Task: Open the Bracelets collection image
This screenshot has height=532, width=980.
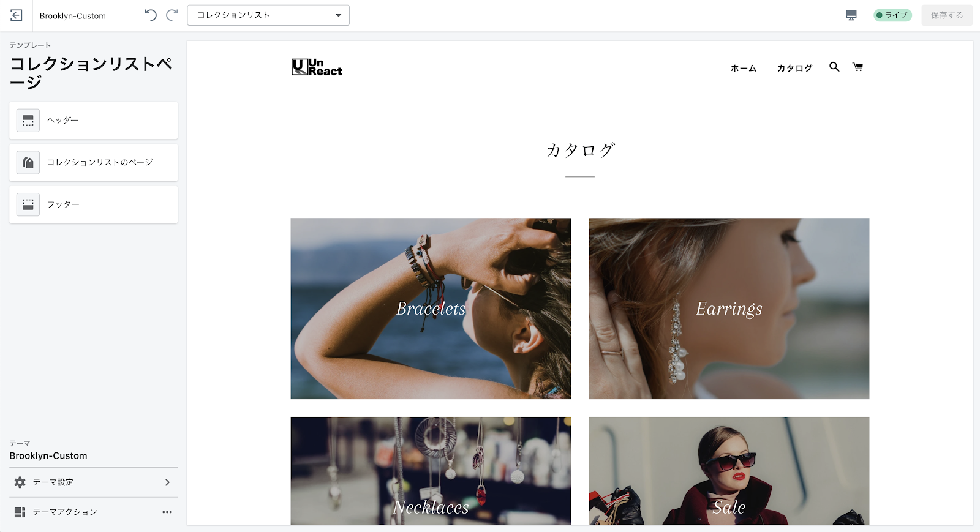Action: [431, 309]
